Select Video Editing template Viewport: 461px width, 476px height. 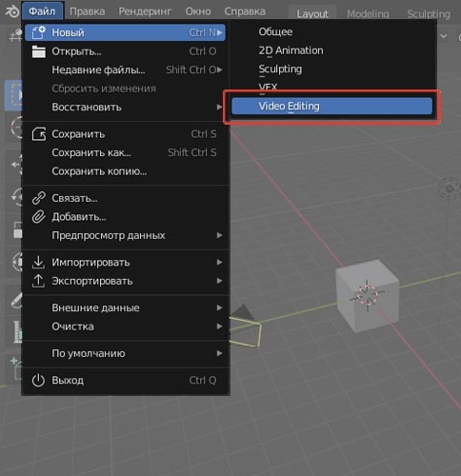pos(331,106)
